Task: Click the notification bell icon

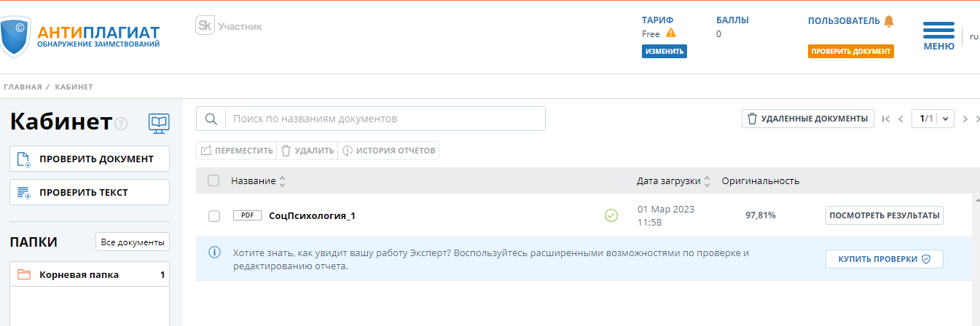Action: click(x=888, y=21)
